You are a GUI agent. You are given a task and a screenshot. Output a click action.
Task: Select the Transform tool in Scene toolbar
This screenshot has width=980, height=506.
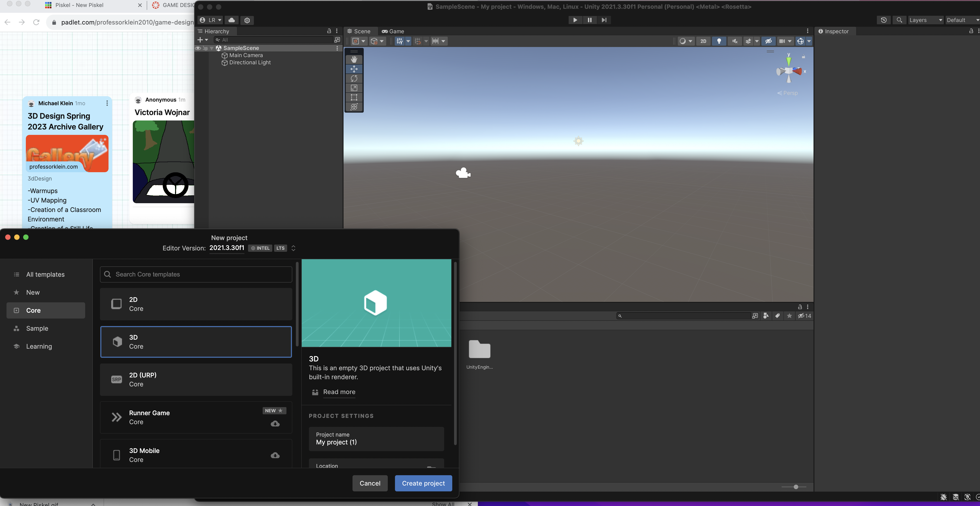pos(354,107)
